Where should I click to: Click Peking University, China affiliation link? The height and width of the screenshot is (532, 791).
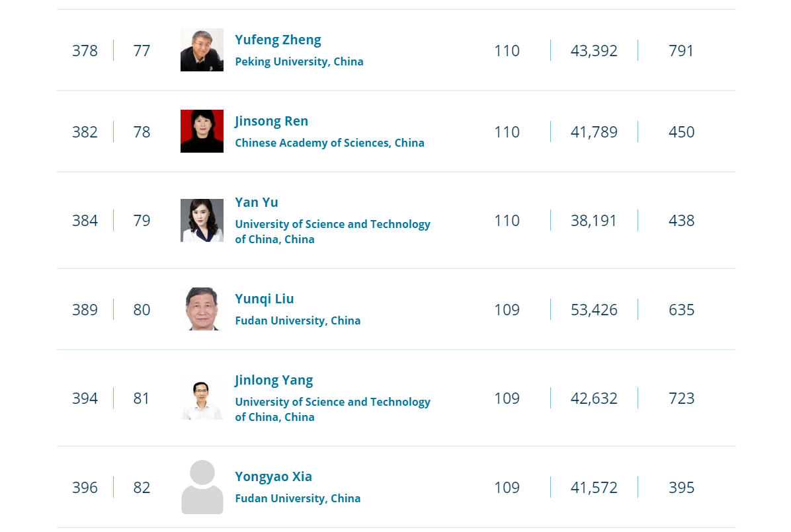pos(299,61)
